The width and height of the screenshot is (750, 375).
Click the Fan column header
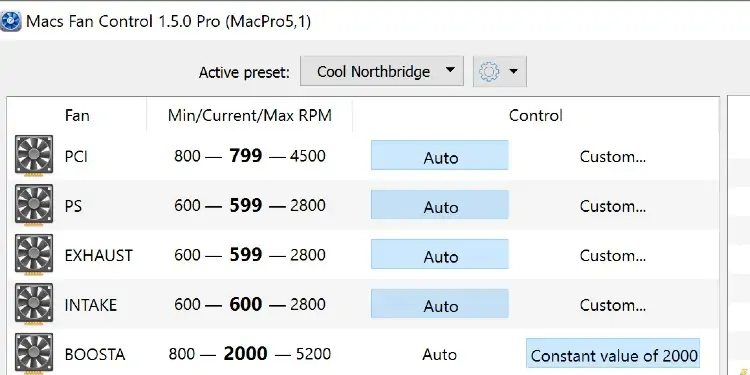tap(77, 115)
